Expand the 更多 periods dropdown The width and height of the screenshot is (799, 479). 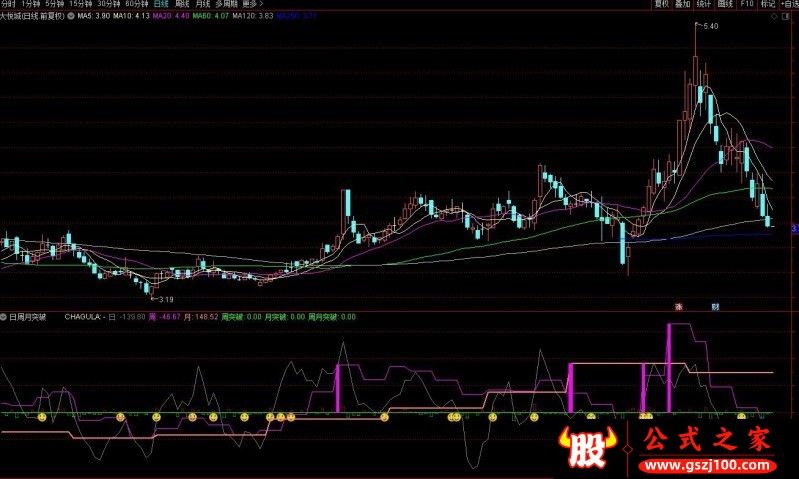pyautogui.click(x=254, y=4)
